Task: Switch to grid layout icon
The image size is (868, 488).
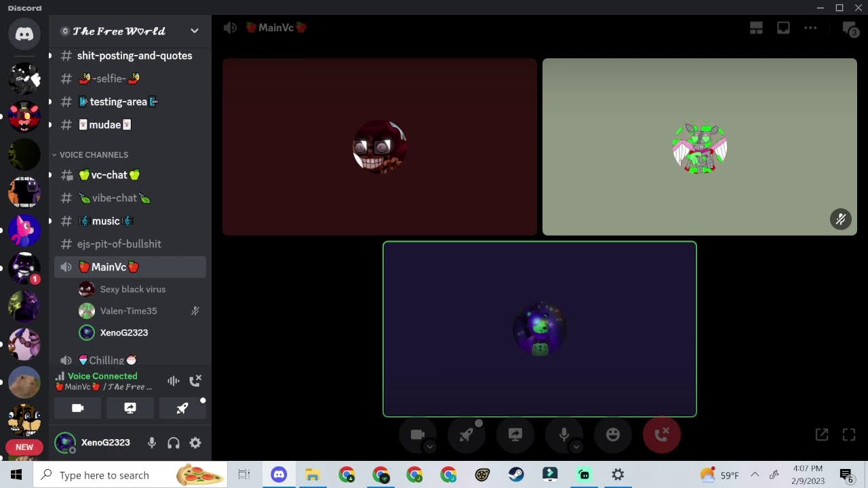Action: [756, 28]
